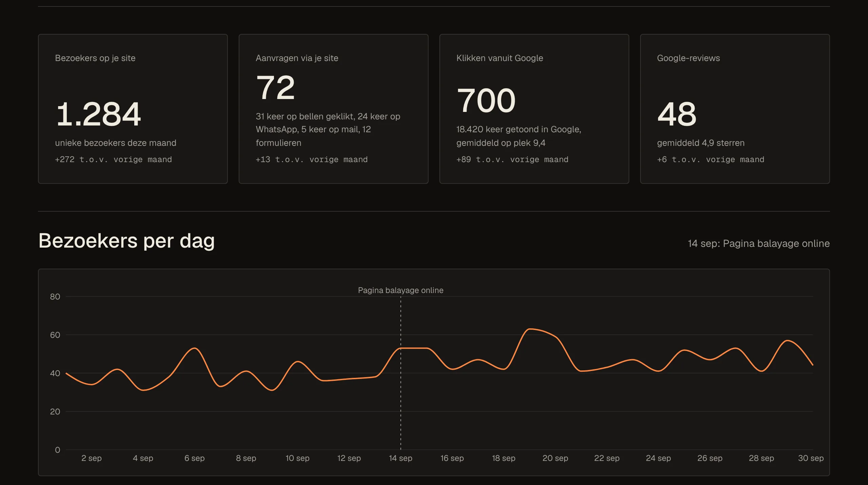Click the '28 sep' axis label
Screen dimensions: 868x485
tap(762, 458)
